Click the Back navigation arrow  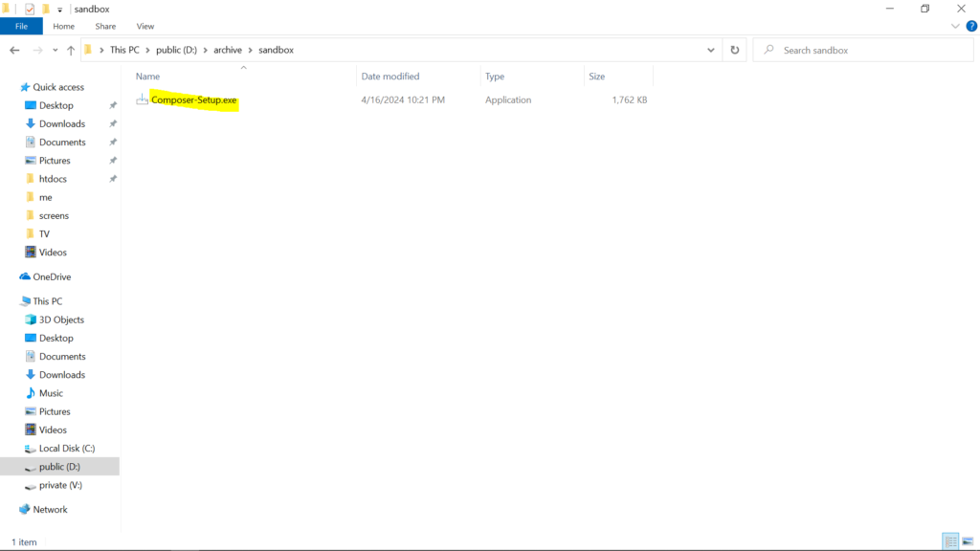point(14,50)
